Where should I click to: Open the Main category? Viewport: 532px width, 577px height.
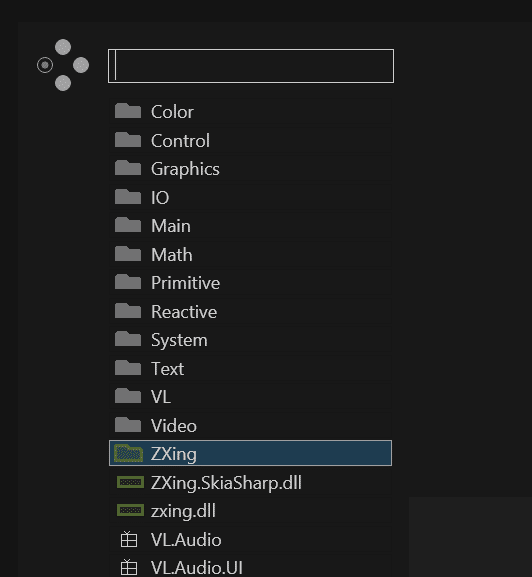click(x=250, y=226)
